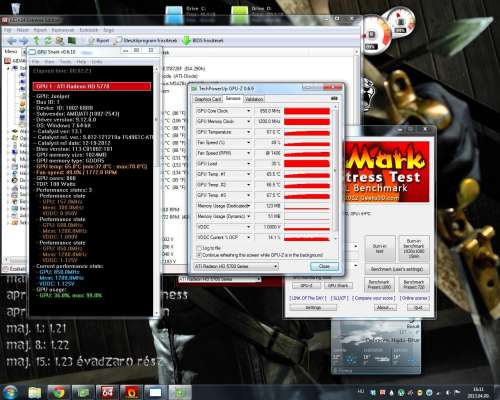500x400 pixels.
Task: Switch to GPU Shark taskbar icon
Action: point(155,392)
